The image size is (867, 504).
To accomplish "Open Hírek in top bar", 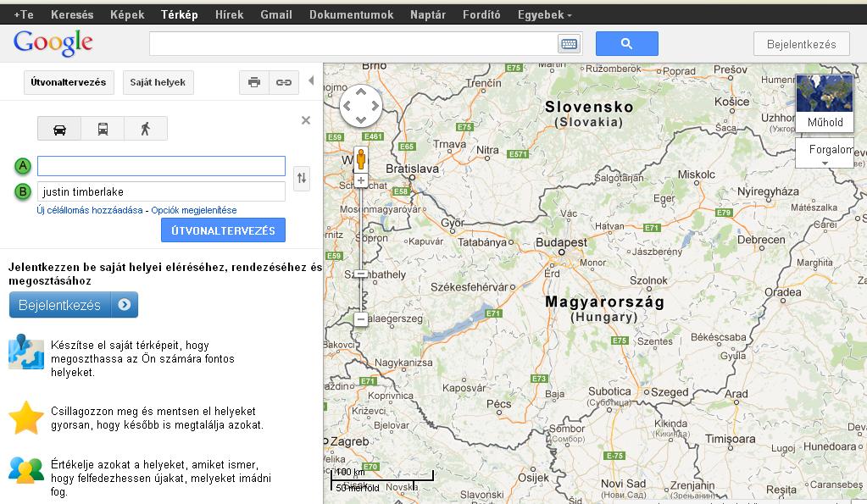I will coord(229,15).
